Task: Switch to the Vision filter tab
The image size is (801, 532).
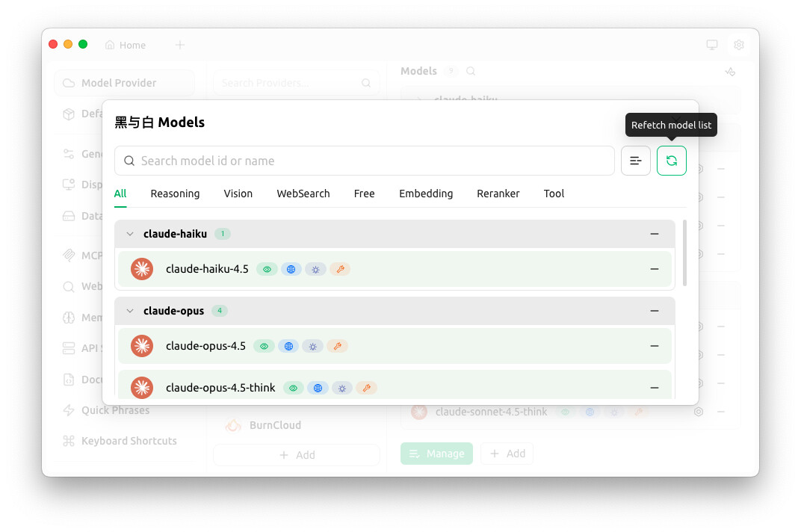Action: click(238, 194)
